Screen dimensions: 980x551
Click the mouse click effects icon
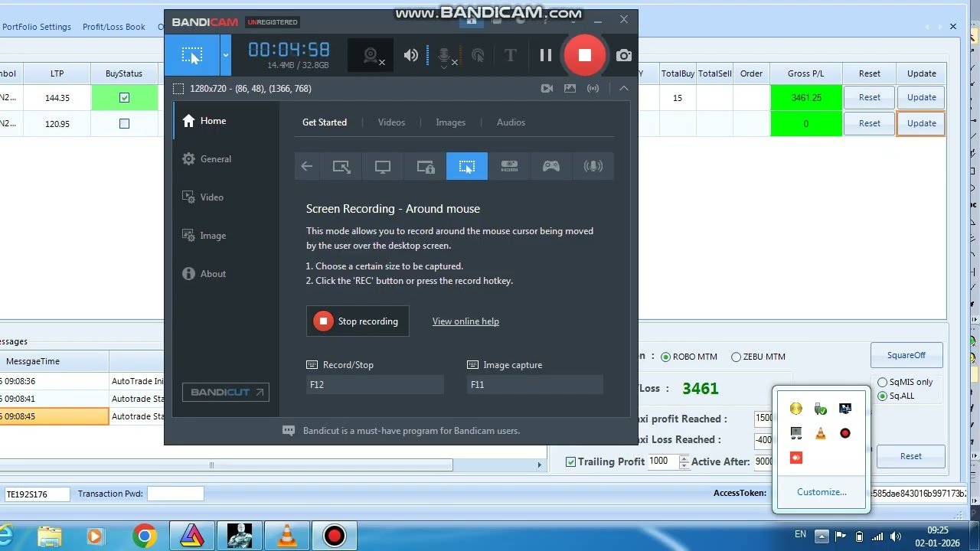pos(479,55)
